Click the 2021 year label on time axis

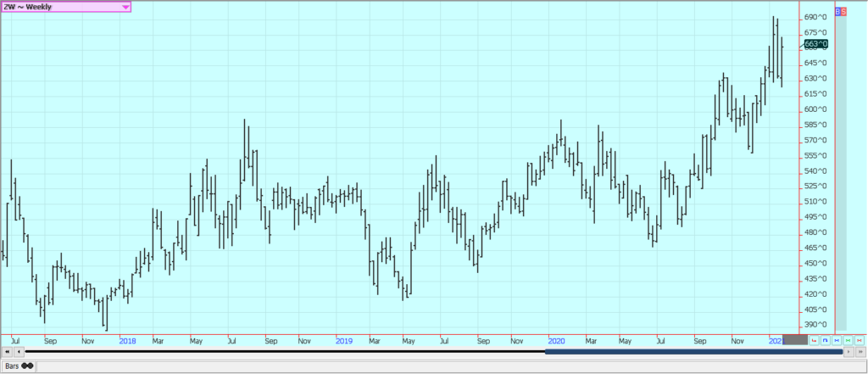(x=776, y=341)
